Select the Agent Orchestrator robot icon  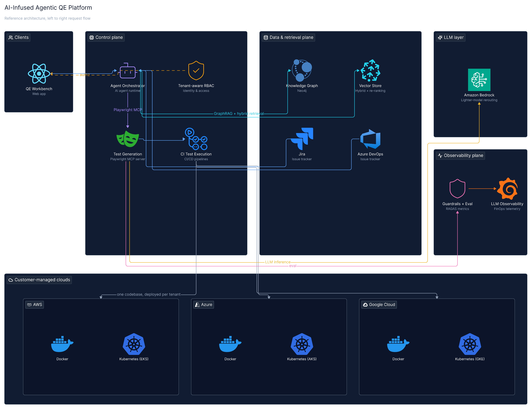(x=128, y=71)
